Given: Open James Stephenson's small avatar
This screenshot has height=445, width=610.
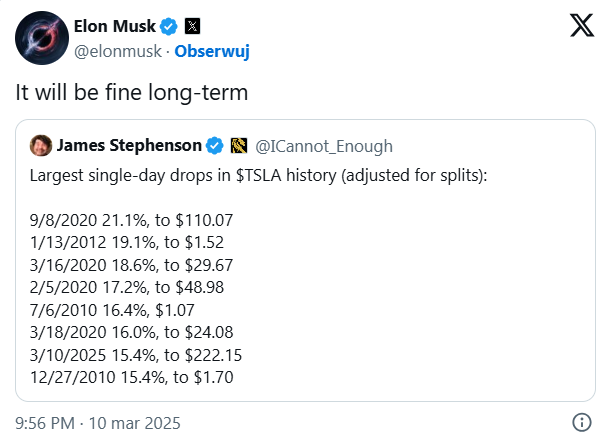Looking at the screenshot, I should coord(41,146).
